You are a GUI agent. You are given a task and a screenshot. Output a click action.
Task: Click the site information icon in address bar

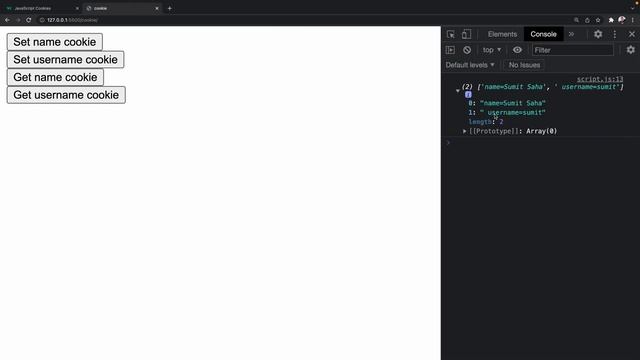click(42, 20)
